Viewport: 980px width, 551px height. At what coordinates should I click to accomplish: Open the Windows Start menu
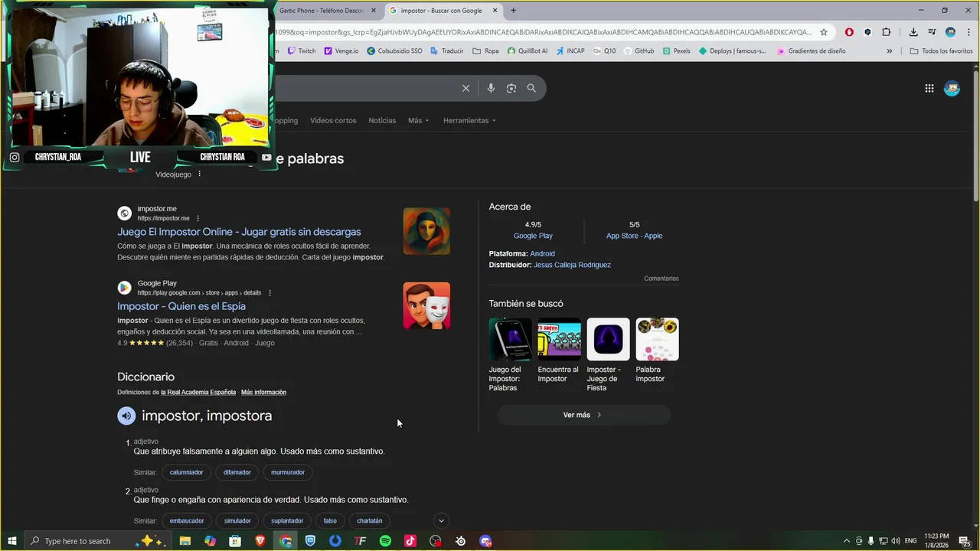tap(11, 541)
